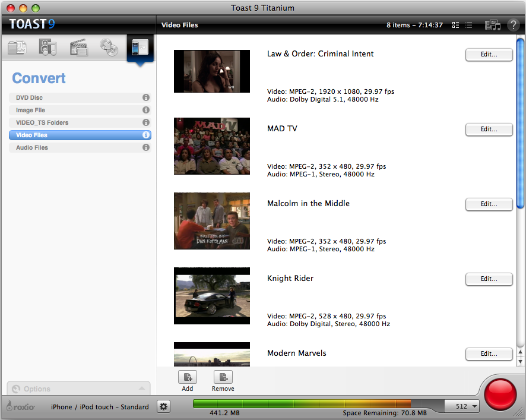Open the Media Browser

(x=492, y=25)
